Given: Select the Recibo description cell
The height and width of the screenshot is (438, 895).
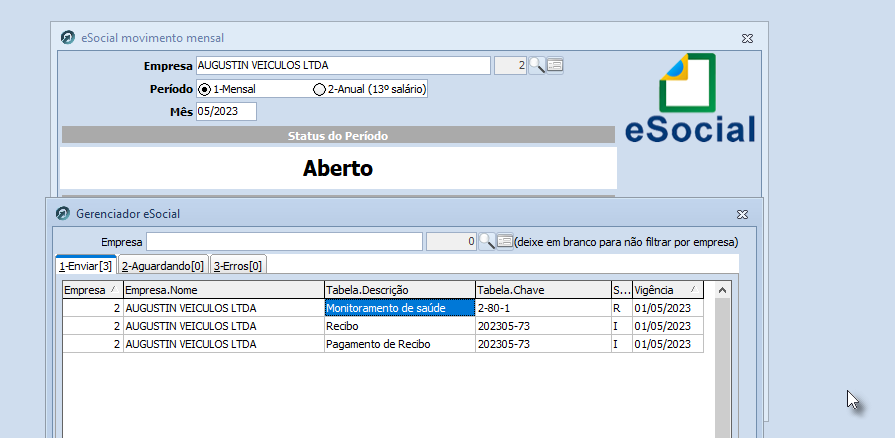Looking at the screenshot, I should 400,326.
